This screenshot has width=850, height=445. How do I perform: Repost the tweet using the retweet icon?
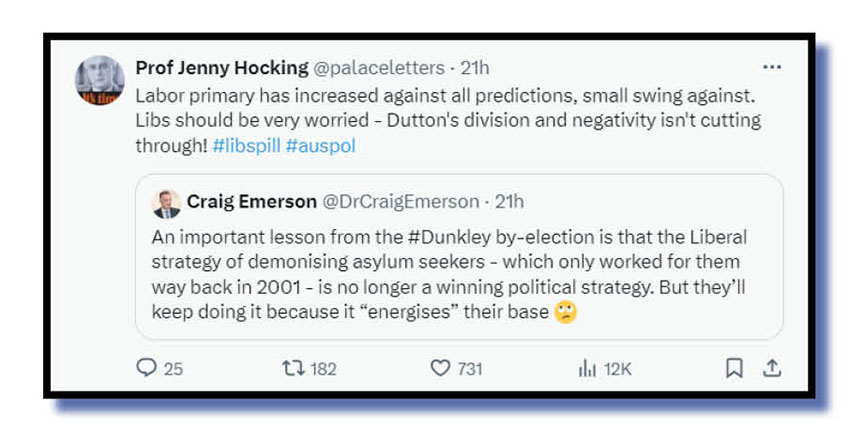[x=294, y=368]
